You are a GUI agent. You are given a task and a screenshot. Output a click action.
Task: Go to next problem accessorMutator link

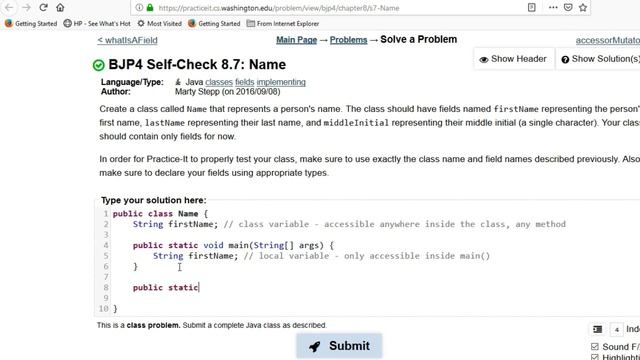(x=608, y=40)
